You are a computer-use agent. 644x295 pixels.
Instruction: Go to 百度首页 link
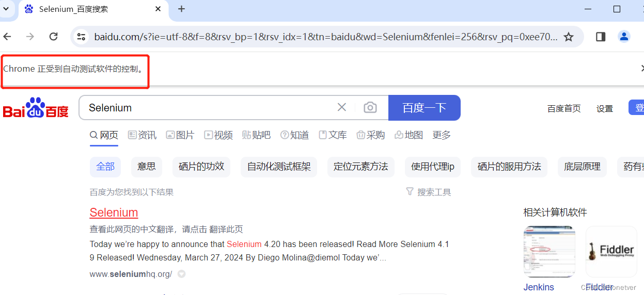tap(564, 108)
